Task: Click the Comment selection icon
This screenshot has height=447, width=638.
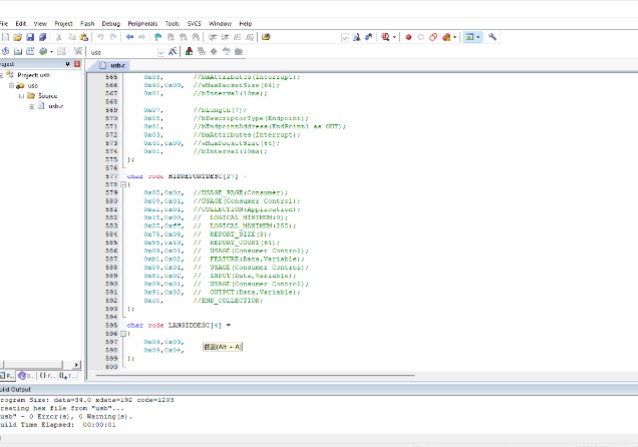Action: click(237, 37)
